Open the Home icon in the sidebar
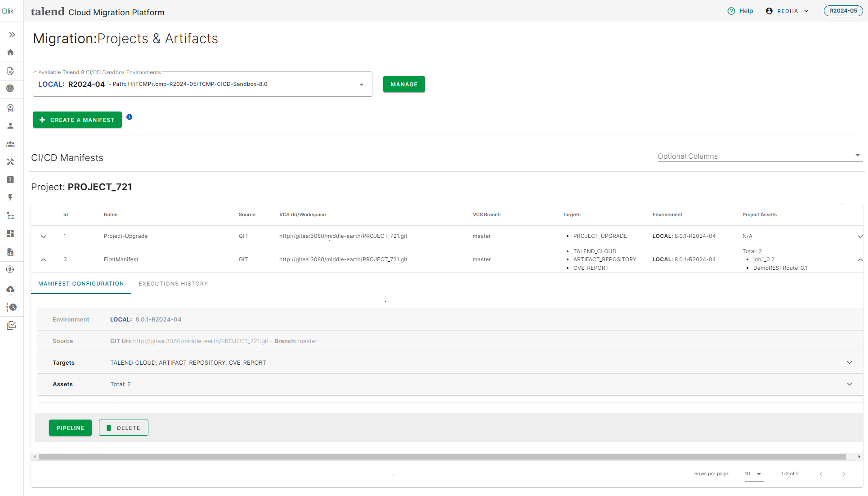Image resolution: width=868 pixels, height=496 pixels. [x=10, y=53]
